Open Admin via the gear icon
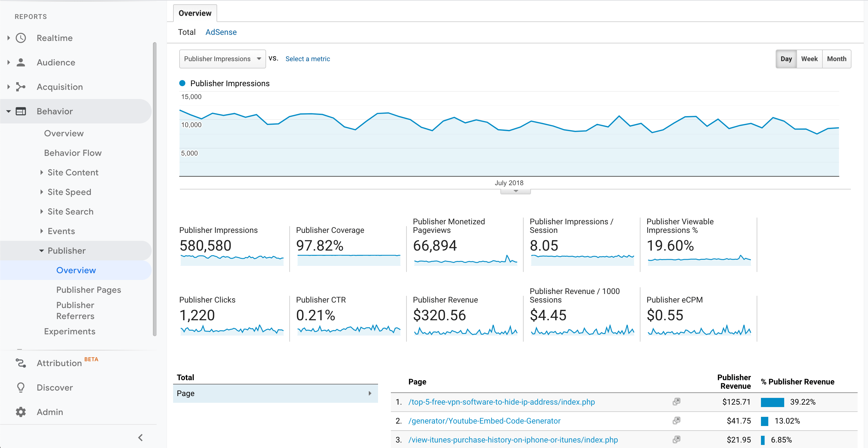 click(21, 412)
